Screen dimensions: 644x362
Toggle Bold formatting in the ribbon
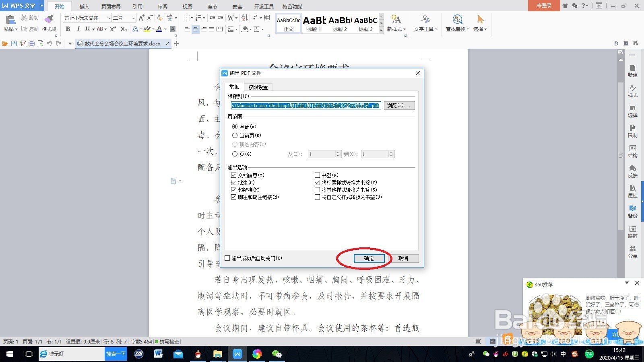68,29
